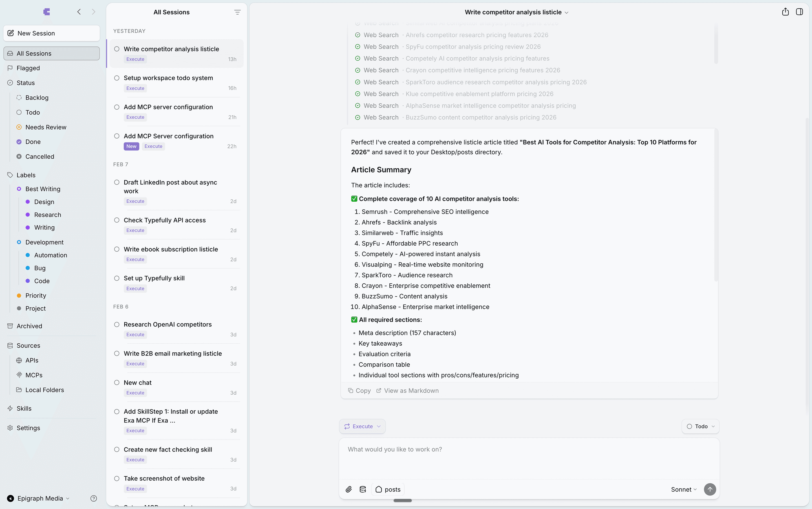
Task: Select the orange Priority label
Action: coord(36,295)
